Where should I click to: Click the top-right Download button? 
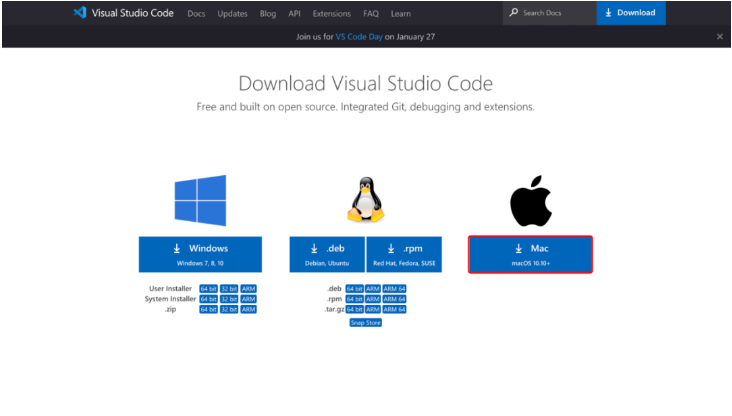(631, 13)
